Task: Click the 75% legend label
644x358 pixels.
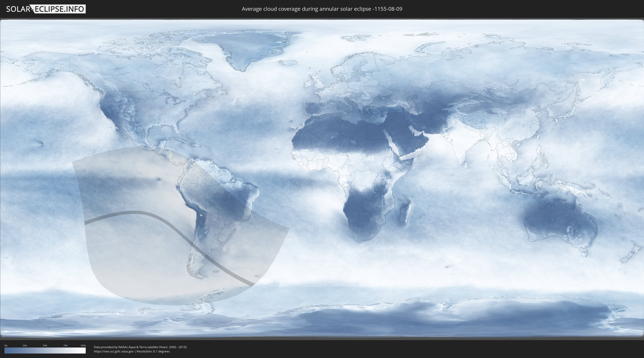Action: 65,345
